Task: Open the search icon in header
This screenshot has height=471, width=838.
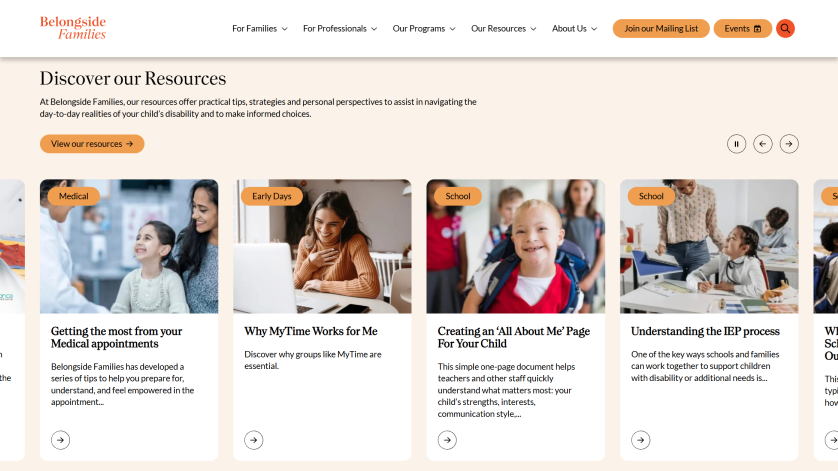Action: 785,28
